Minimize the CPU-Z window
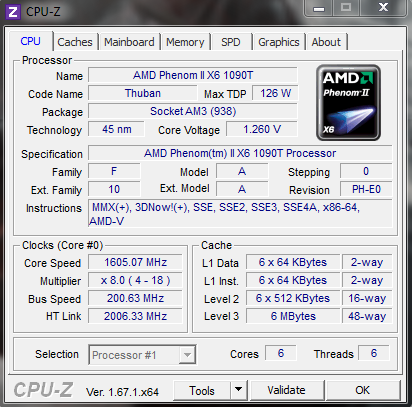Screen dimensions: 412x407 click(319, 8)
